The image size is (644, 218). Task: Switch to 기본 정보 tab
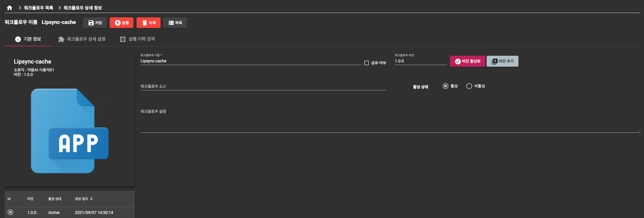point(28,39)
